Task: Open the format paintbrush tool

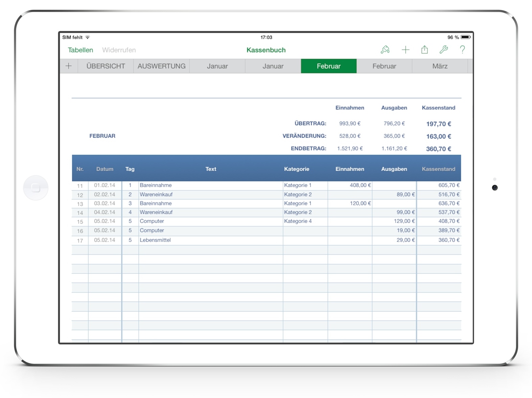Action: click(385, 50)
